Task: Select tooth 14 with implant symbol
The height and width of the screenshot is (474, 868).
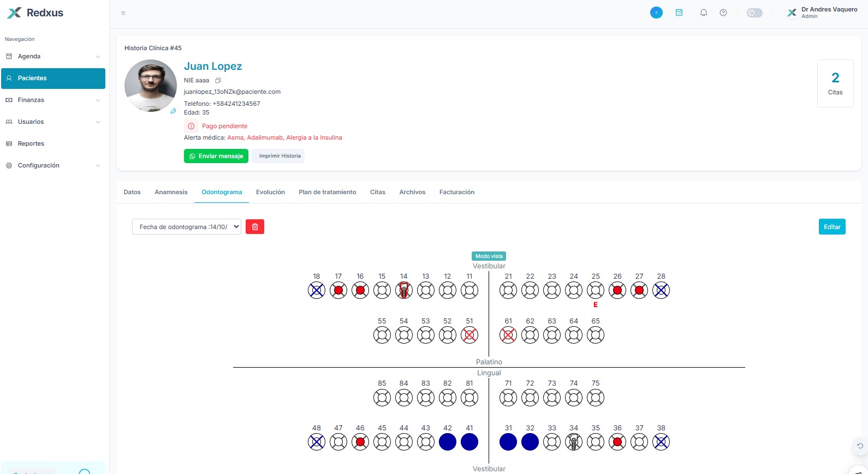Action: [404, 290]
